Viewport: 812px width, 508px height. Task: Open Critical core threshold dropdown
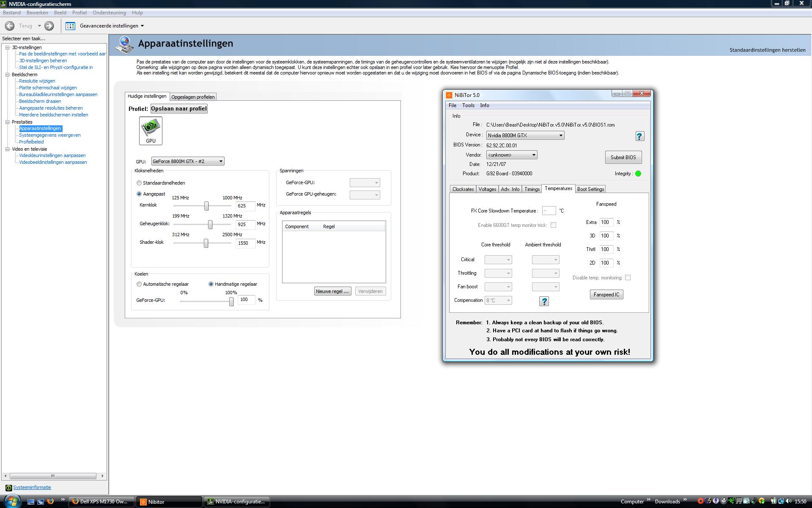498,260
